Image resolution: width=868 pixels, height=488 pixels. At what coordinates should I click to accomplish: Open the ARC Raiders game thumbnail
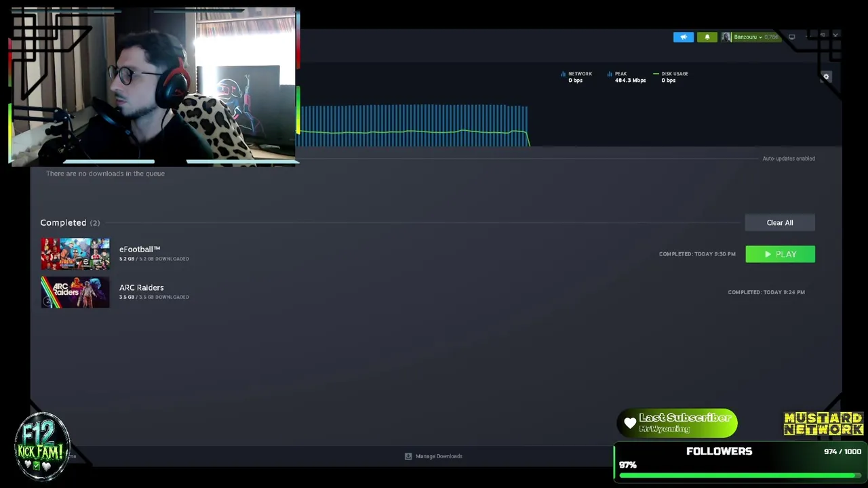coord(75,292)
